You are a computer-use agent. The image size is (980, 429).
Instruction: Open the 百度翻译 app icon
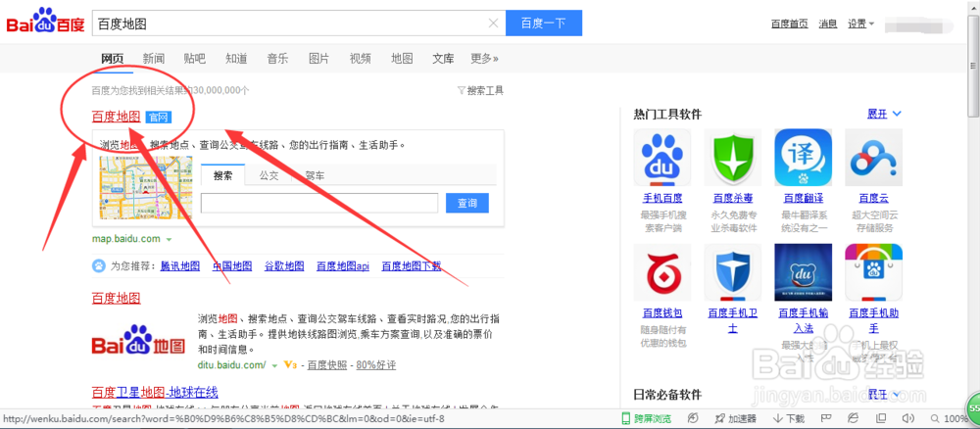coord(804,158)
